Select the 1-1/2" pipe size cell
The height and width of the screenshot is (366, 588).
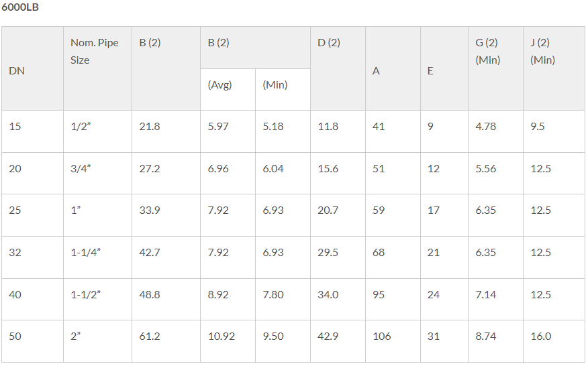(97, 300)
